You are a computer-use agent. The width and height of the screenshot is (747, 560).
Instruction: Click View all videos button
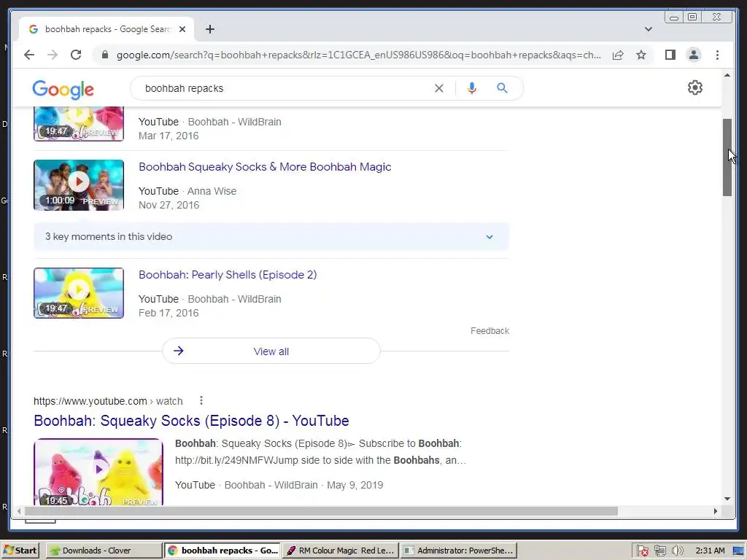pos(271,351)
